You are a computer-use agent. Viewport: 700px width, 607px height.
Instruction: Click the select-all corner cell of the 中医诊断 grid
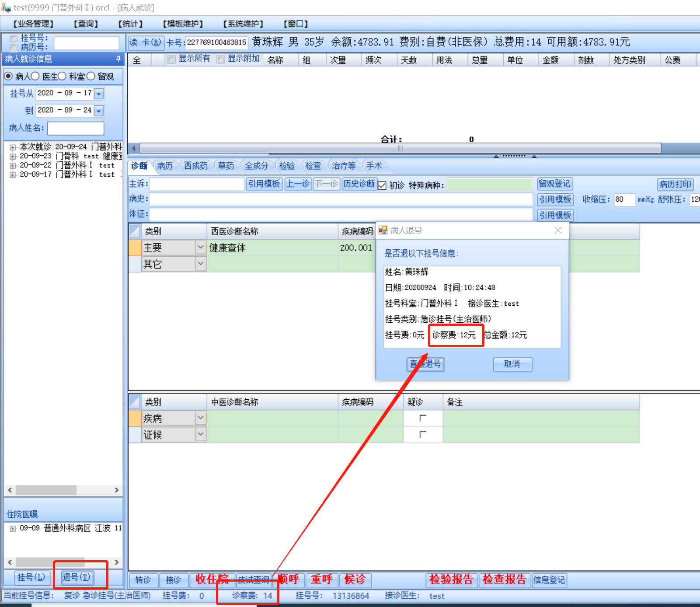[x=135, y=401]
